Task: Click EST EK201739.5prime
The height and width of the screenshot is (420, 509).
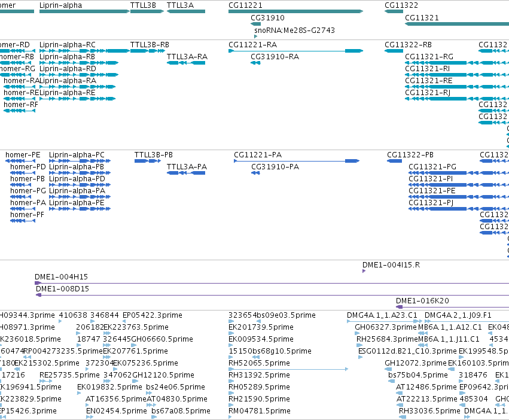Action: click(231, 333)
